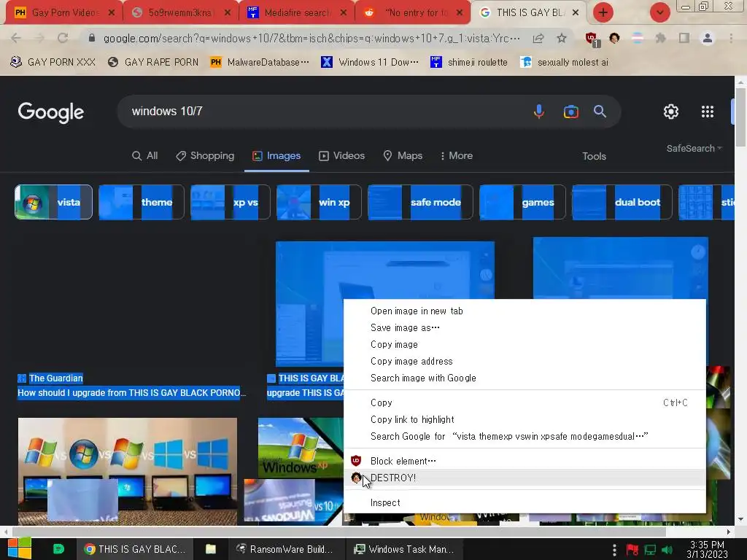
Task: Open the green app icon on the taskbar
Action: tap(58, 549)
